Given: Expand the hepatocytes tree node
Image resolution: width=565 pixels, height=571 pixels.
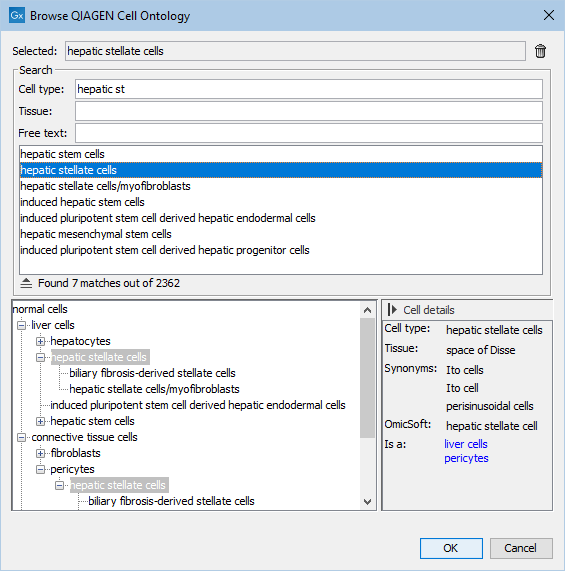Looking at the screenshot, I should [x=40, y=341].
